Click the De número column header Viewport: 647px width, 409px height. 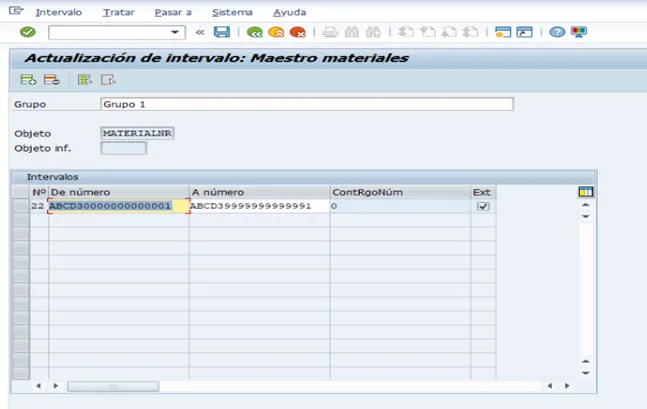[x=119, y=192]
